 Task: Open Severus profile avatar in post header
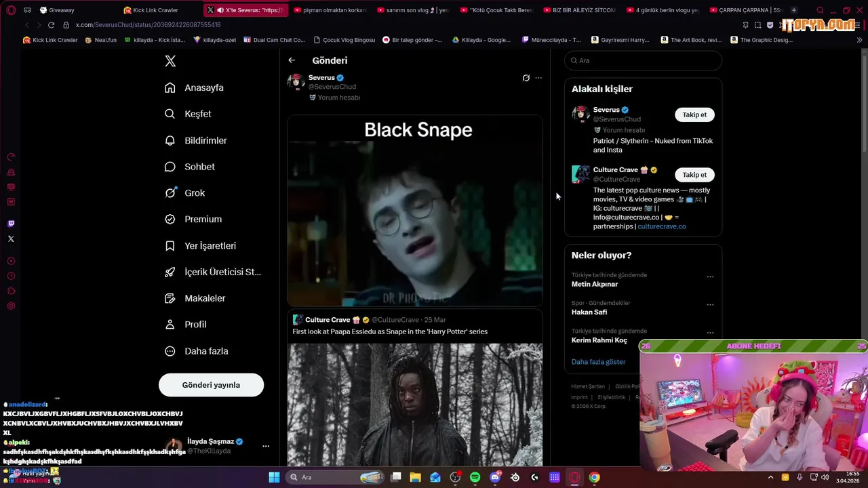(x=296, y=82)
